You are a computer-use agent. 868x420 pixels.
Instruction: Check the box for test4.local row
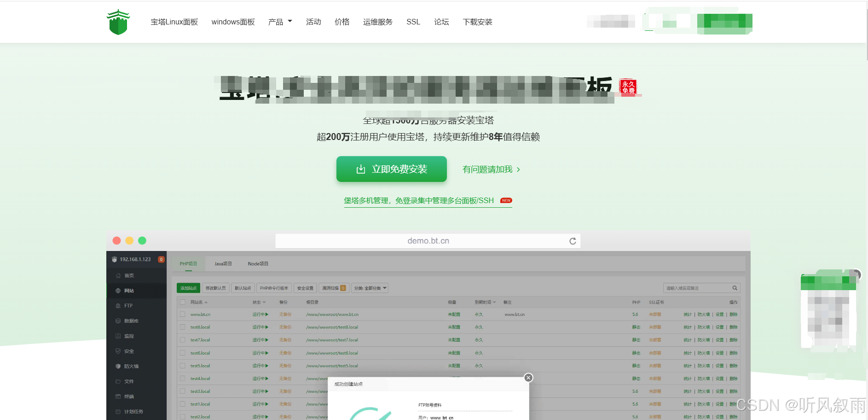pos(183,379)
